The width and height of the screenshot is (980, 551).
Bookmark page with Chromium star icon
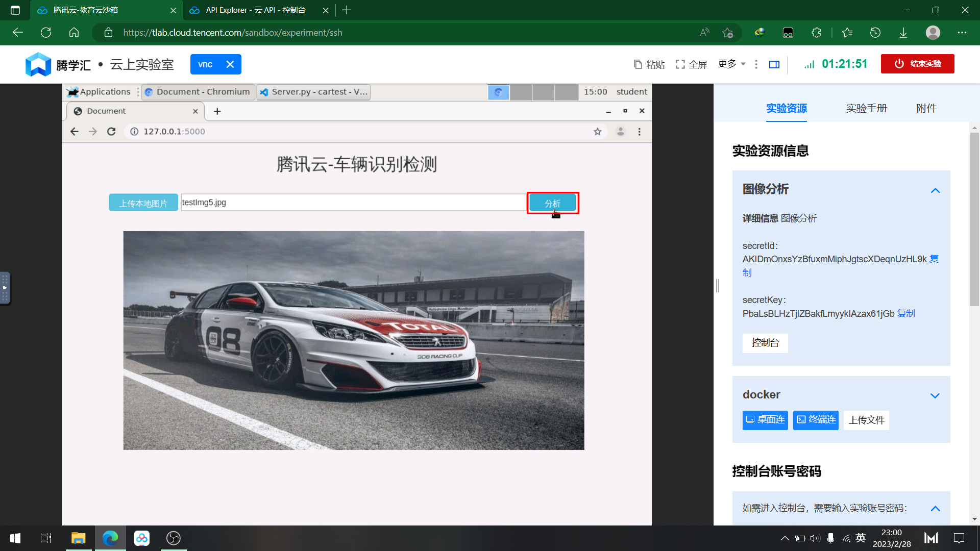tap(598, 132)
